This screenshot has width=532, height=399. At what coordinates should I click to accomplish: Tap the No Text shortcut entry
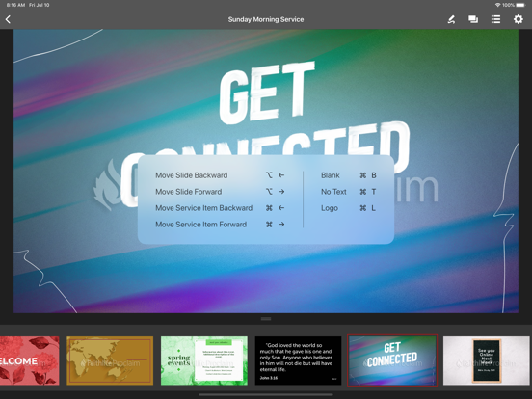pyautogui.click(x=349, y=192)
